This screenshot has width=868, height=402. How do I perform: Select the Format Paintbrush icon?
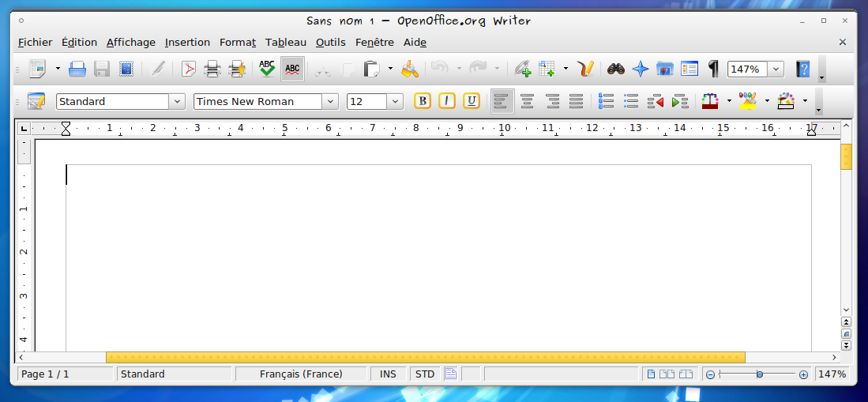pyautogui.click(x=410, y=70)
